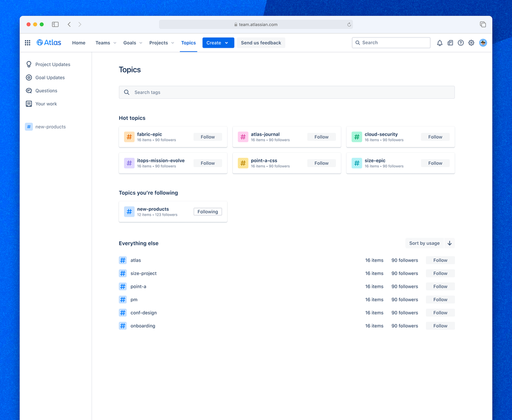
Task: Click the new-products hashtag icon in sidebar
Action: pos(29,127)
